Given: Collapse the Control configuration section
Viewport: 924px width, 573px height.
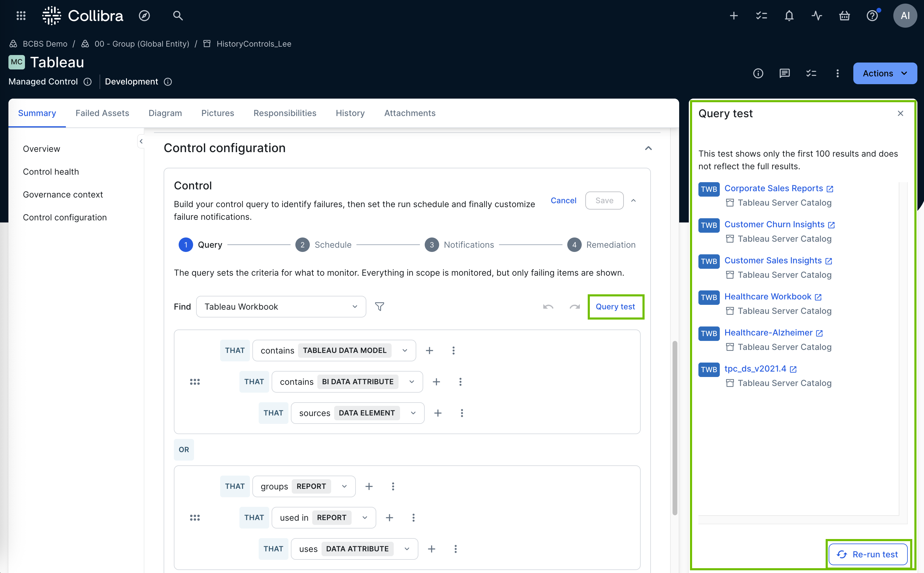Looking at the screenshot, I should point(648,148).
